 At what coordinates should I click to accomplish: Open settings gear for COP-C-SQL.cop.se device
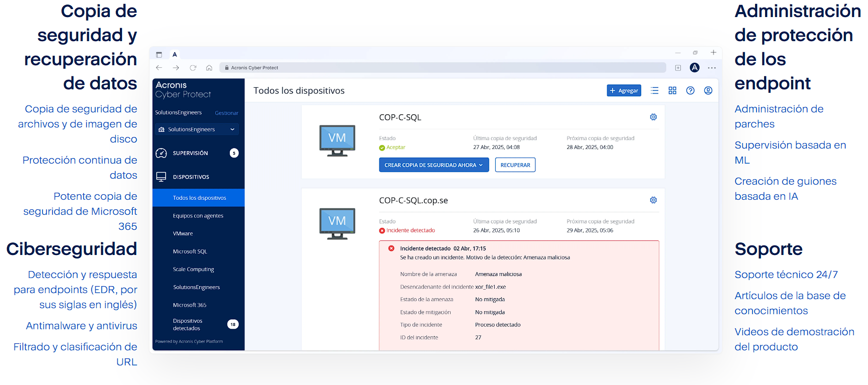(x=653, y=200)
